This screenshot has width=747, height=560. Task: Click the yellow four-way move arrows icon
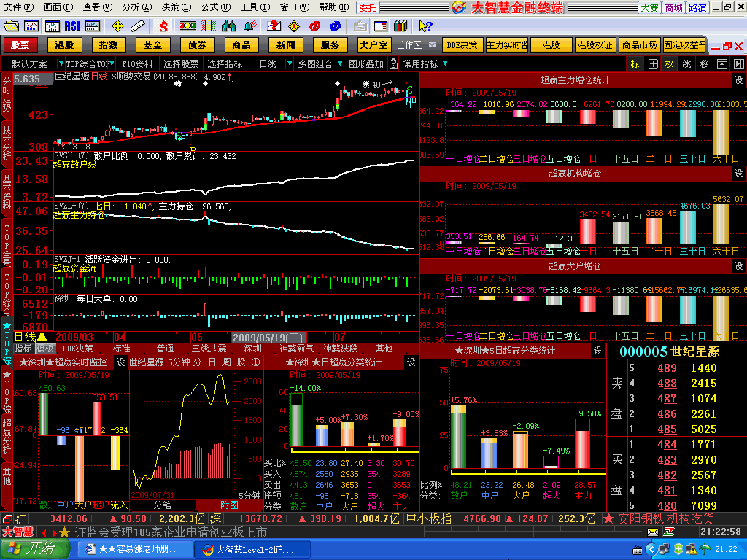(117, 26)
